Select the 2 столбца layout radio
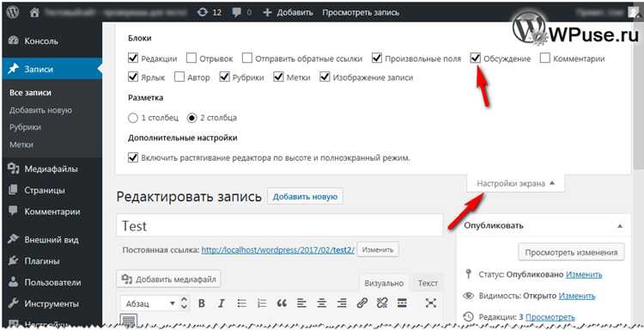Image resolution: width=644 pixels, height=331 pixels. point(191,118)
